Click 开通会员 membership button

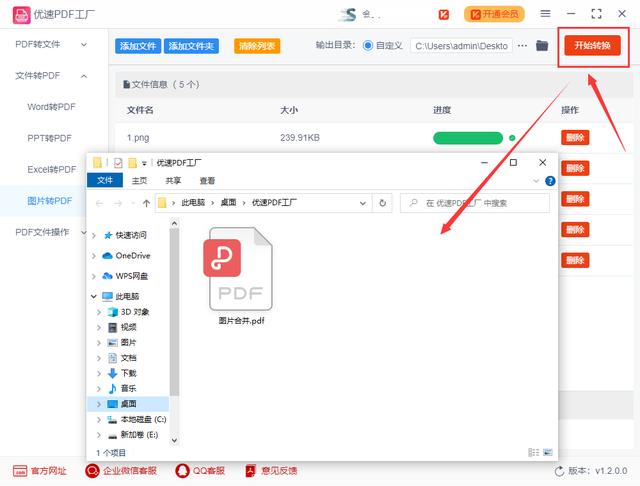(494, 14)
